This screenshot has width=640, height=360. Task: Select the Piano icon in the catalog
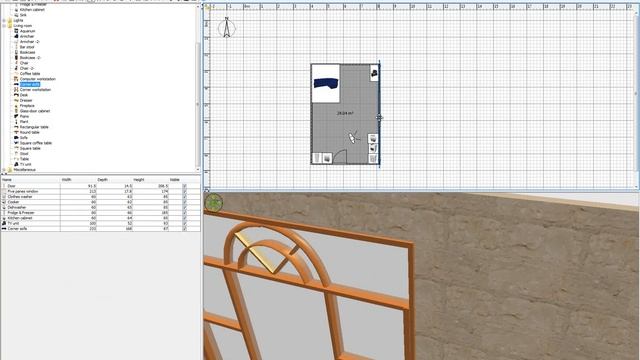(16, 116)
